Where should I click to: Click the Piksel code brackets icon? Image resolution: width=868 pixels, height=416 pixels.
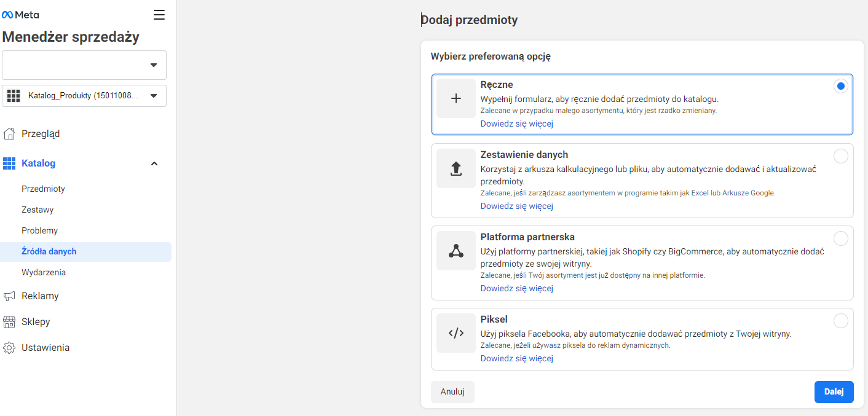click(x=456, y=333)
